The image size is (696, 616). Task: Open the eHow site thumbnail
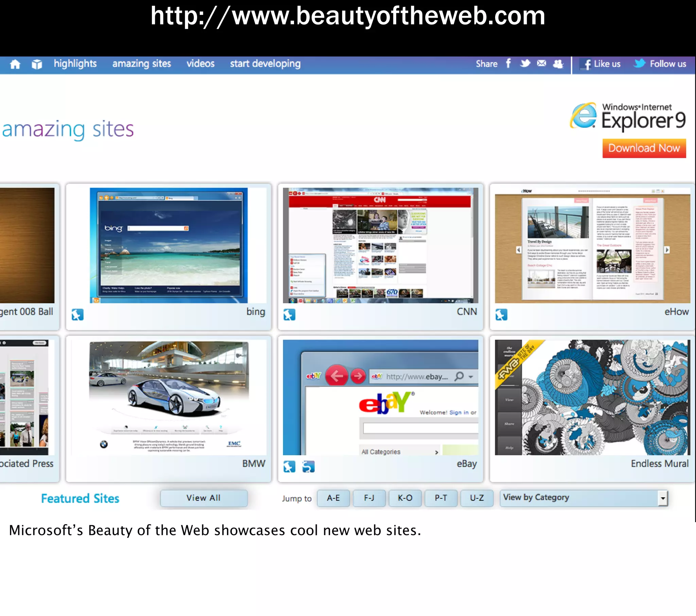tap(592, 245)
